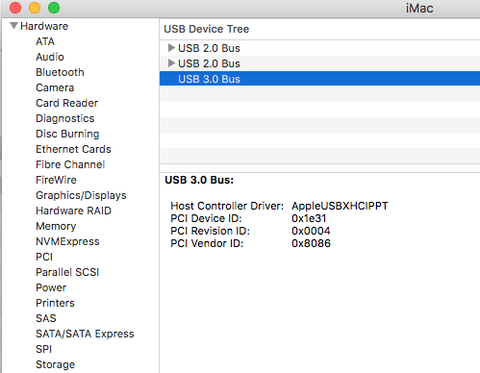Image resolution: width=480 pixels, height=373 pixels.
Task: Collapse the Hardware section disclosure triangle
Action: 14,26
